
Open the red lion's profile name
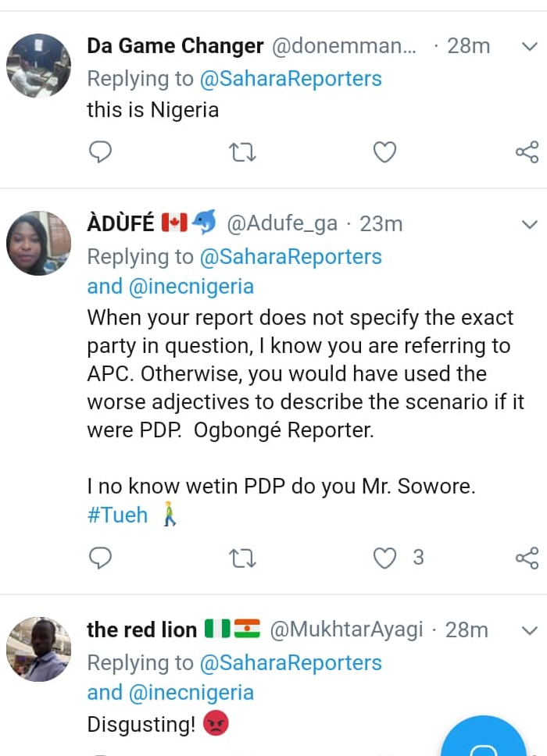(x=141, y=630)
